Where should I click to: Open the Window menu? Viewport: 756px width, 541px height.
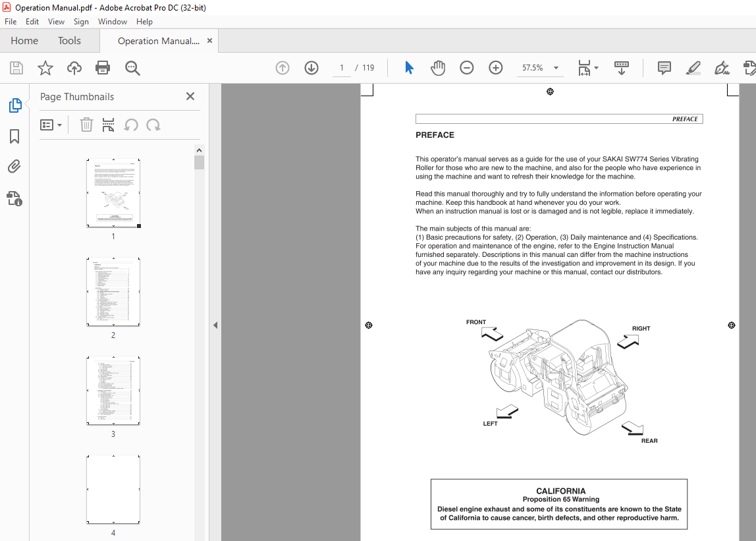[113, 22]
